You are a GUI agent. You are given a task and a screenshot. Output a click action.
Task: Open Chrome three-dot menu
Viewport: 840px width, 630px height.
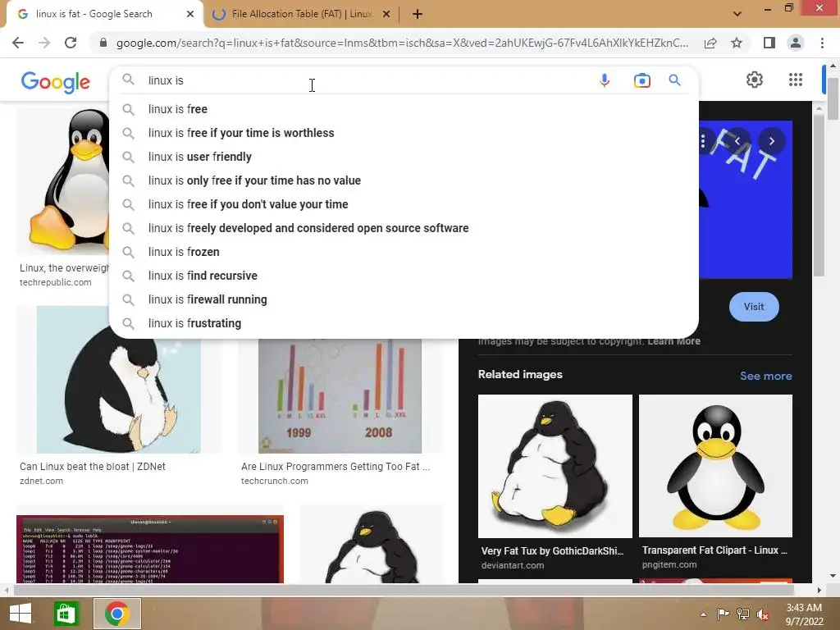822,43
